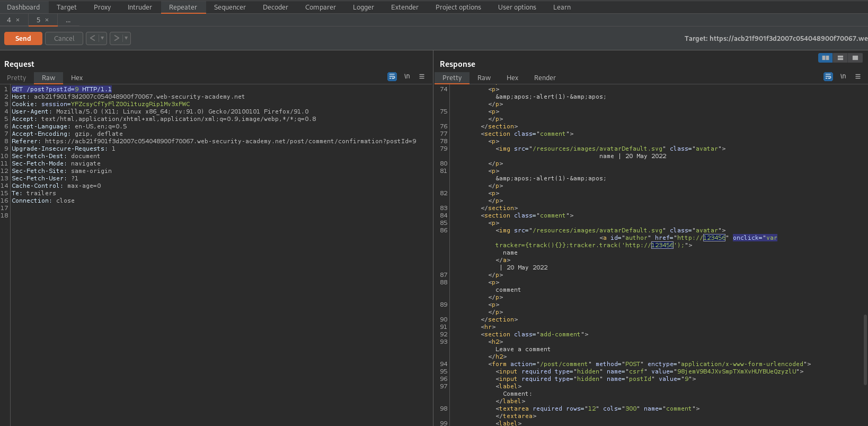The height and width of the screenshot is (426, 868).
Task: Open back history dropdown arrow
Action: pos(103,38)
